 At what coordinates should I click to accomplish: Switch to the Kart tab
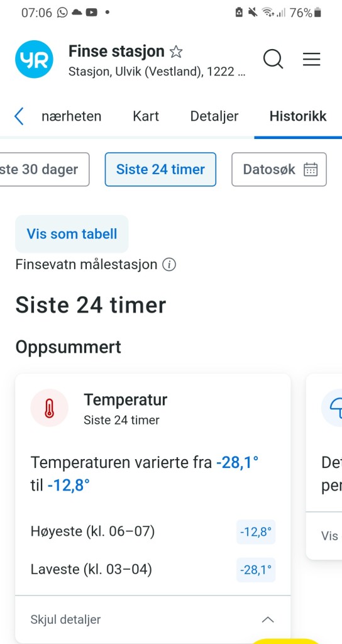(146, 116)
